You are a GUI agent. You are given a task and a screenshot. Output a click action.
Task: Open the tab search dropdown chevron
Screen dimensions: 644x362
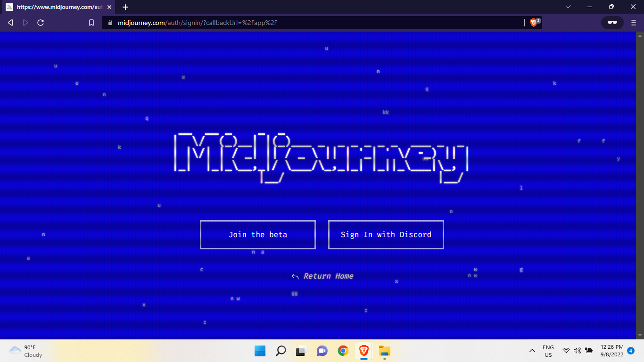point(568,7)
